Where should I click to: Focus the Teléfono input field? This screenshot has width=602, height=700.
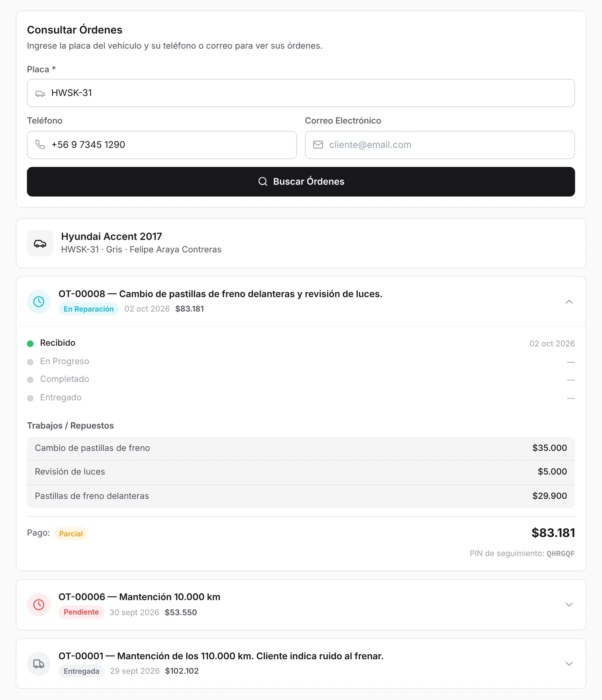click(x=162, y=145)
